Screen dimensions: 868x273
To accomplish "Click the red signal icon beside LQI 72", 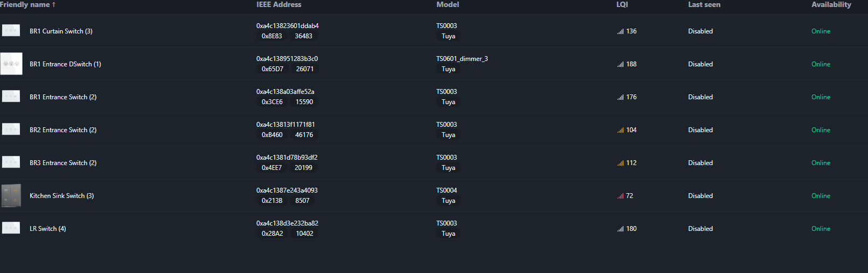I will [620, 196].
